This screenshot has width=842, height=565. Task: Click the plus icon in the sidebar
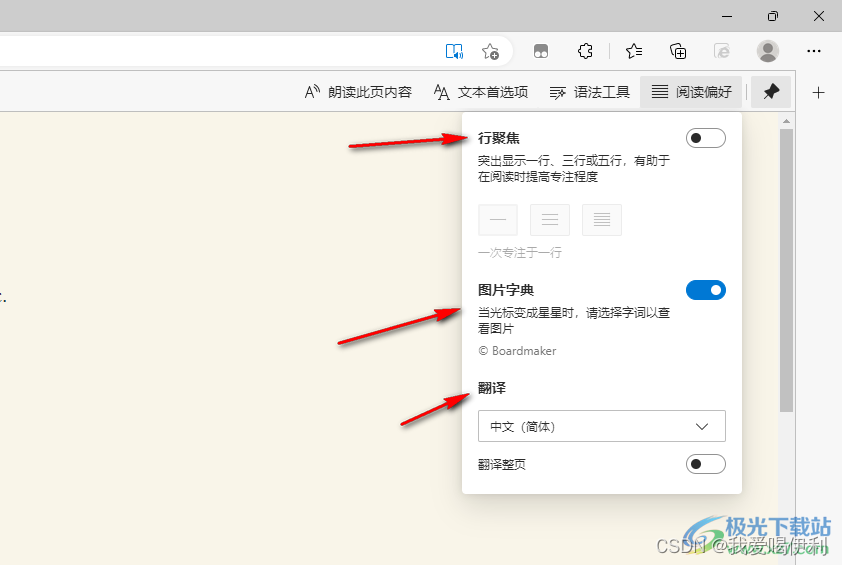coord(818,92)
